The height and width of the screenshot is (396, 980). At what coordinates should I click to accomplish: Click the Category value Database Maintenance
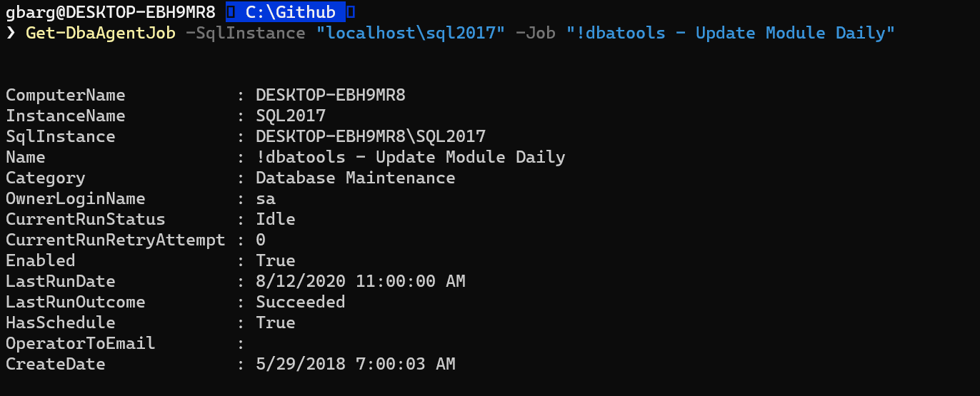(x=355, y=178)
